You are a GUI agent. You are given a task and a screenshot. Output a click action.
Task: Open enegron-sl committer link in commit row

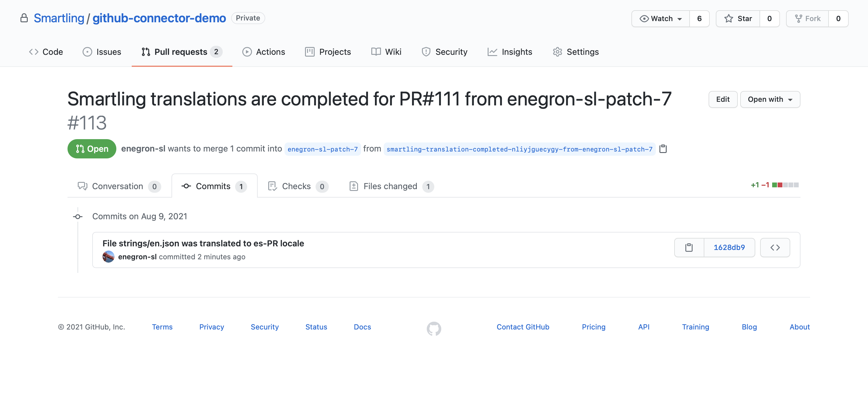coord(137,257)
